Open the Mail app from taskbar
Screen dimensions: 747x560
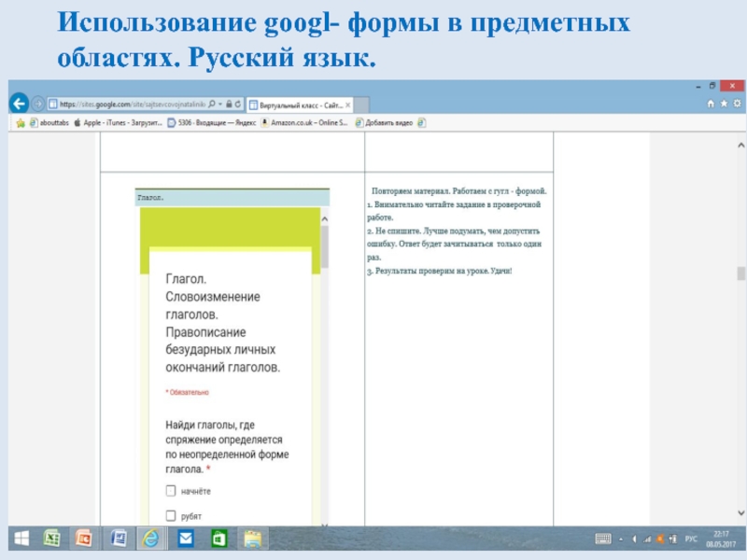[x=186, y=539]
